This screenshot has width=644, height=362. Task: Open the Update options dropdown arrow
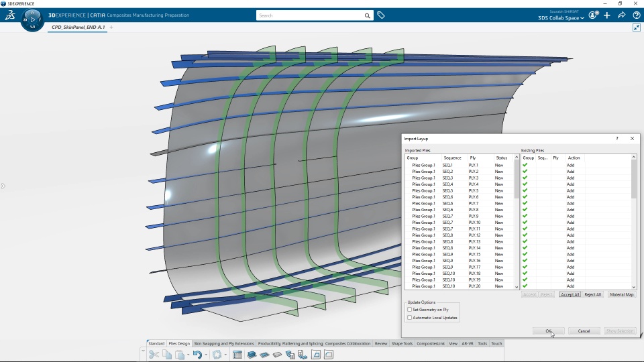(x=225, y=355)
